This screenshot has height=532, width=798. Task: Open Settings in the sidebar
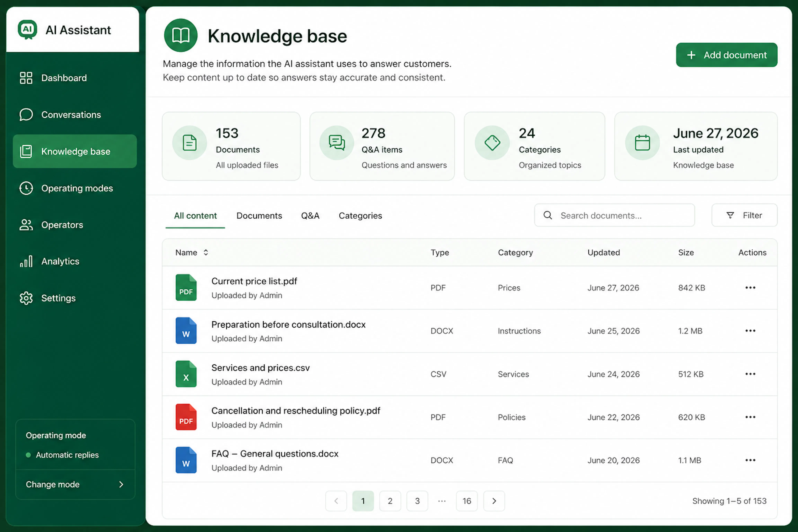tap(75, 298)
